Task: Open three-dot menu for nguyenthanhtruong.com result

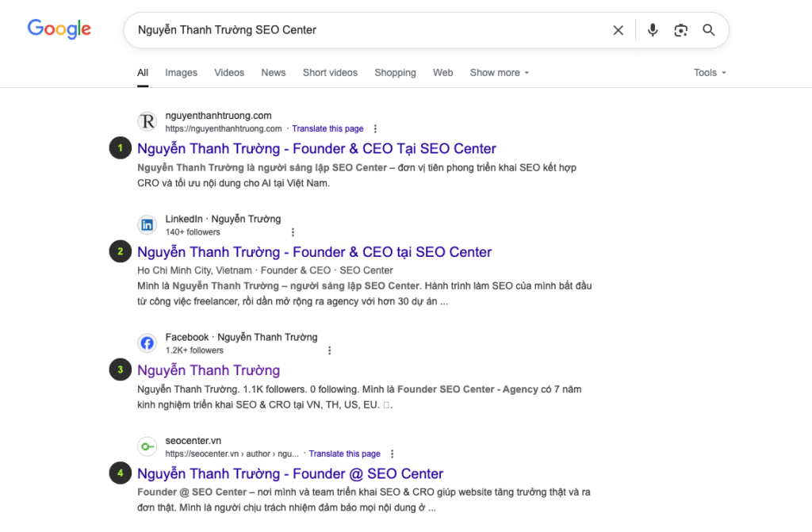Action: point(375,128)
